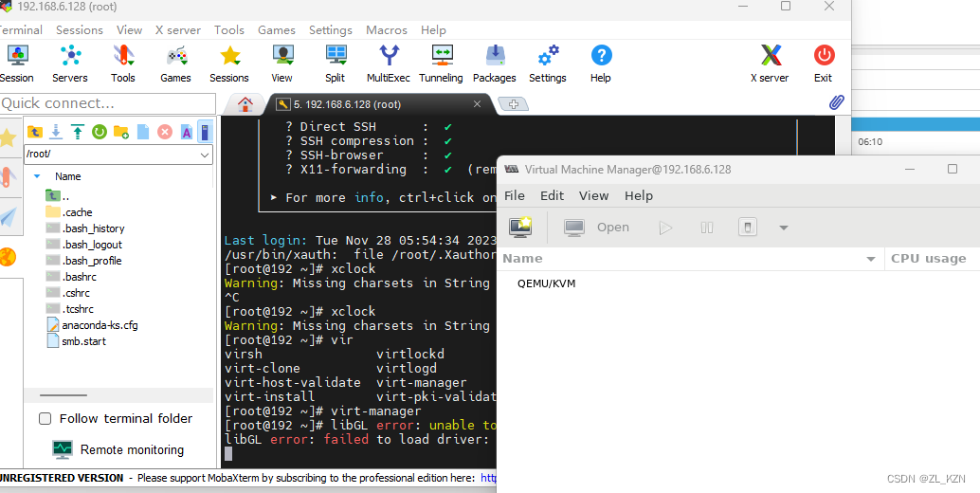This screenshot has width=980, height=493.
Task: Click the Quick connect input field
Action: [107, 103]
